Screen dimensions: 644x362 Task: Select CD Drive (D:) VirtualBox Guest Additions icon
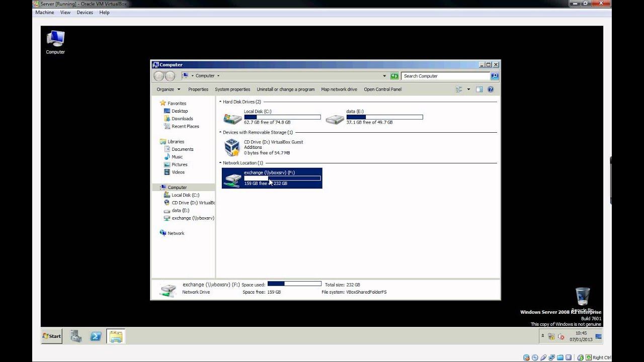point(232,148)
